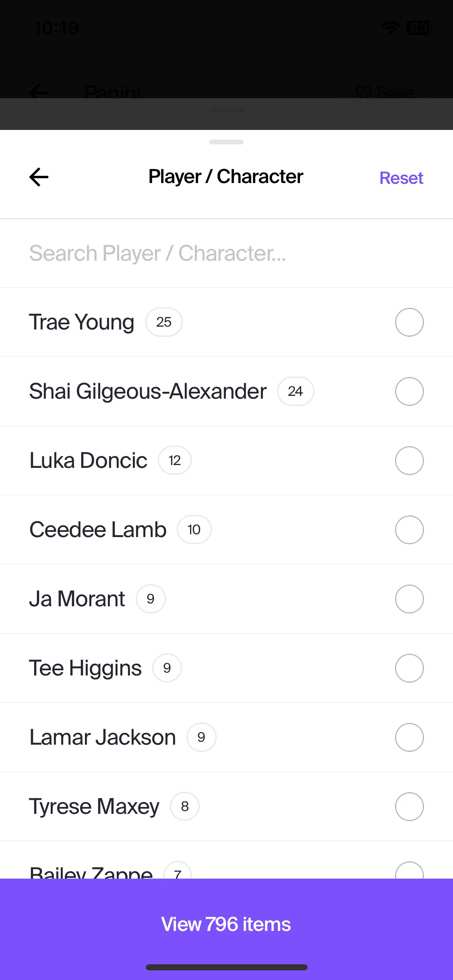This screenshot has height=980, width=453.
Task: Pick the Lamar Jackson list row
Action: coord(226,737)
